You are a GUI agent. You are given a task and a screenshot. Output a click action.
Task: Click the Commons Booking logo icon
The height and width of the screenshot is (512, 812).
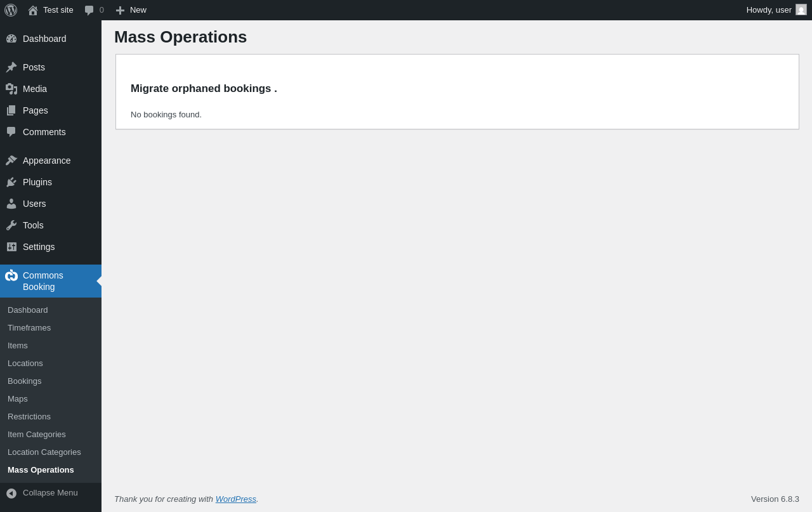(11, 275)
